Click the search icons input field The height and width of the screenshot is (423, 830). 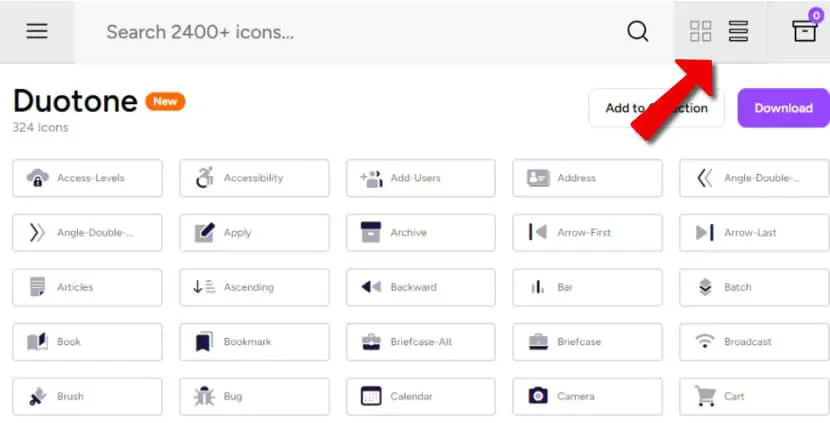349,32
